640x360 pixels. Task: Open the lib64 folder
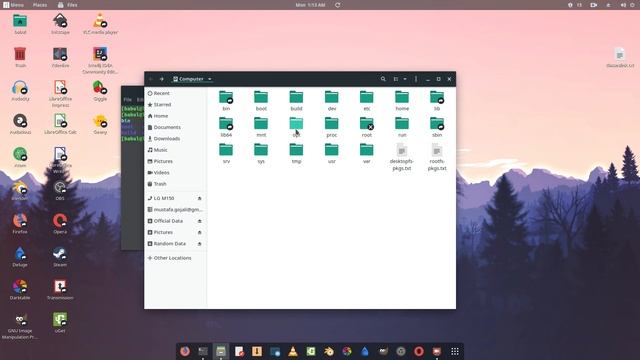[x=226, y=127]
